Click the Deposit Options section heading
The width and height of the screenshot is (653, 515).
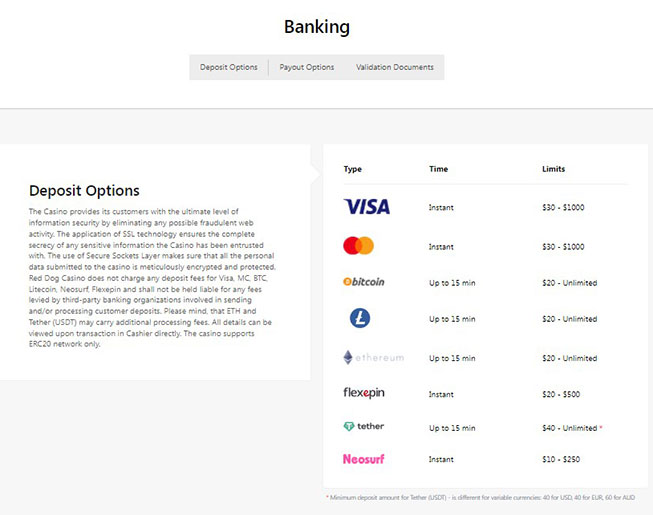coord(84,190)
